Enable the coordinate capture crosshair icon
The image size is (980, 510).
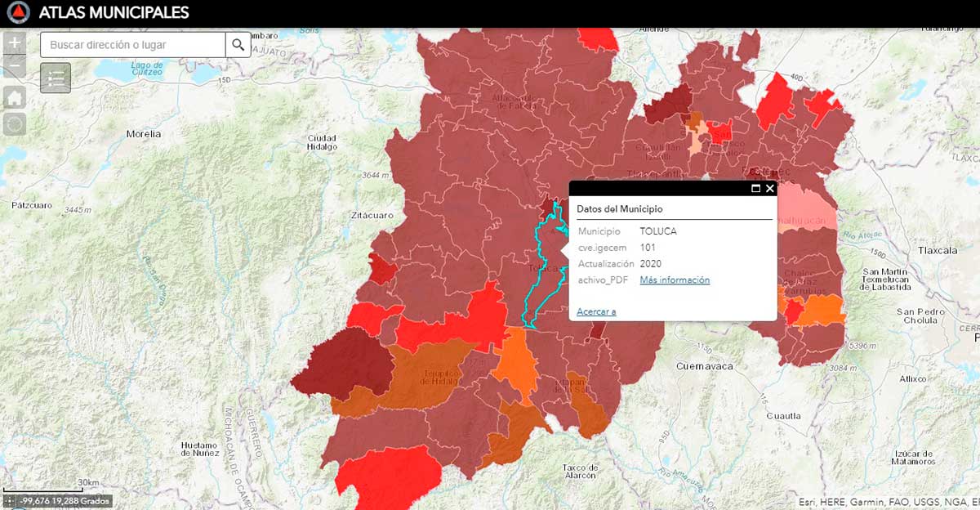9,501
